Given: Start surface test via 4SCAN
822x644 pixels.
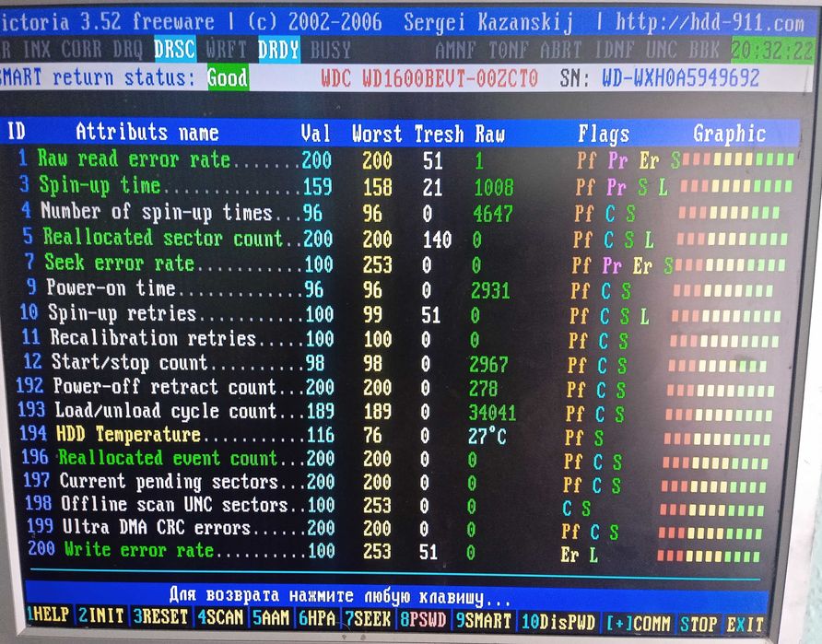Looking at the screenshot, I should pos(220,616).
